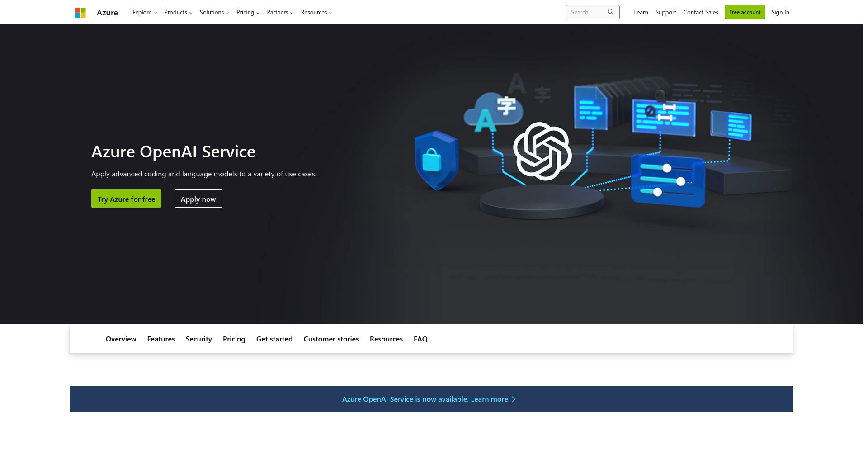Go to the Get started section tab
Screen dimensions: 868x450
click(x=274, y=339)
